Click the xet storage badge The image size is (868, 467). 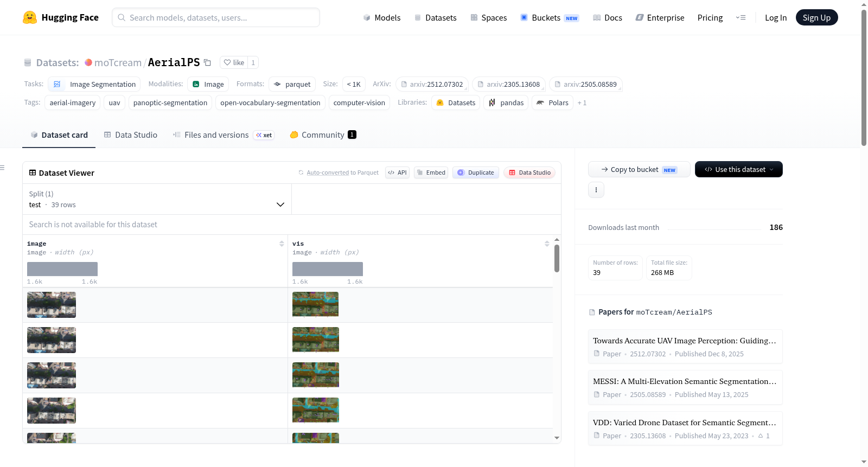tap(264, 135)
